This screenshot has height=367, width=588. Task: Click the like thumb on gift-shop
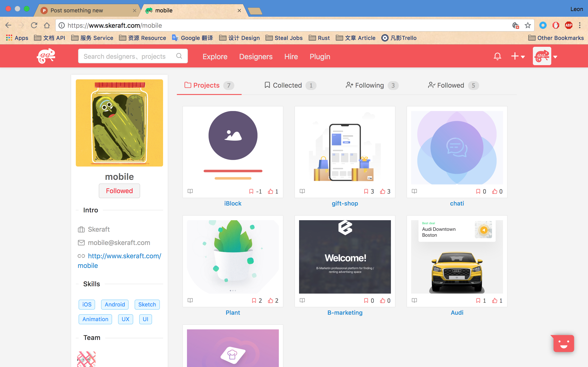click(x=382, y=192)
